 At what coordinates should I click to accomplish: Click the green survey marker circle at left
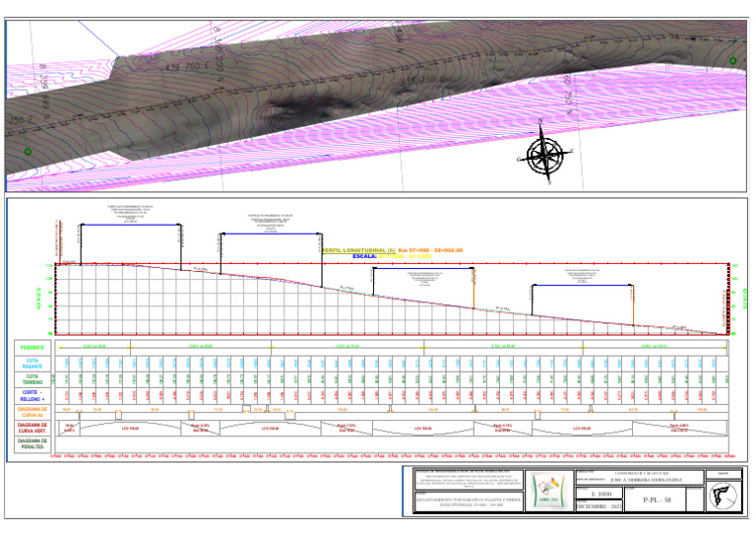28,152
